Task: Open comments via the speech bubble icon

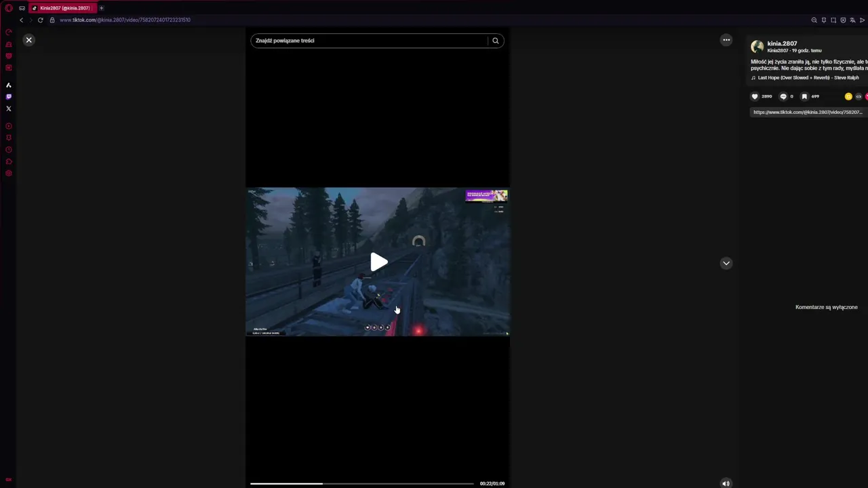Action: pyautogui.click(x=783, y=96)
